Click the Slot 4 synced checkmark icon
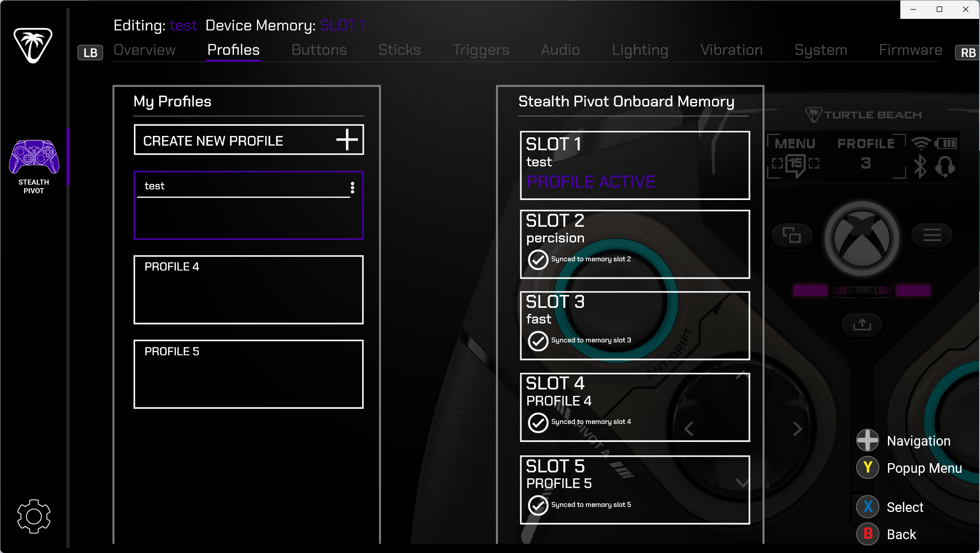This screenshot has height=553, width=980. point(538,423)
